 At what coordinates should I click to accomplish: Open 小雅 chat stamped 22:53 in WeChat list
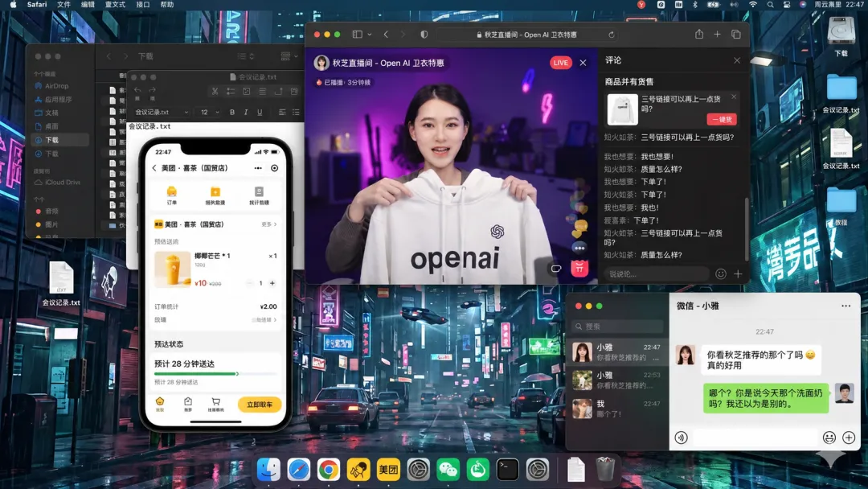coord(617,380)
